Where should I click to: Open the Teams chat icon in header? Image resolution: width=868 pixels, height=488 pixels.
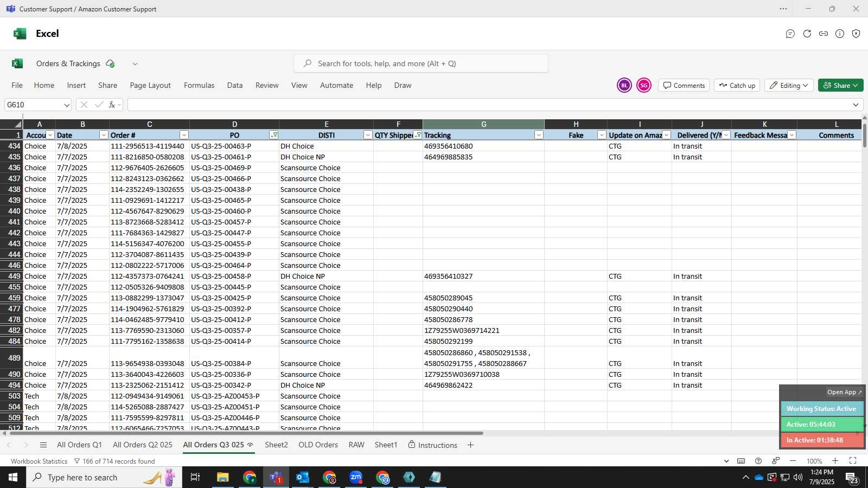tap(790, 34)
